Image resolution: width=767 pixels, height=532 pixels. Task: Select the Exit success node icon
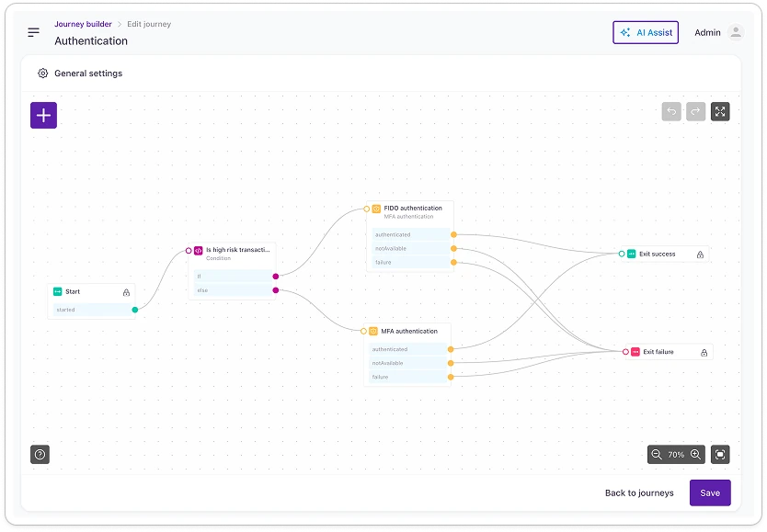point(632,254)
